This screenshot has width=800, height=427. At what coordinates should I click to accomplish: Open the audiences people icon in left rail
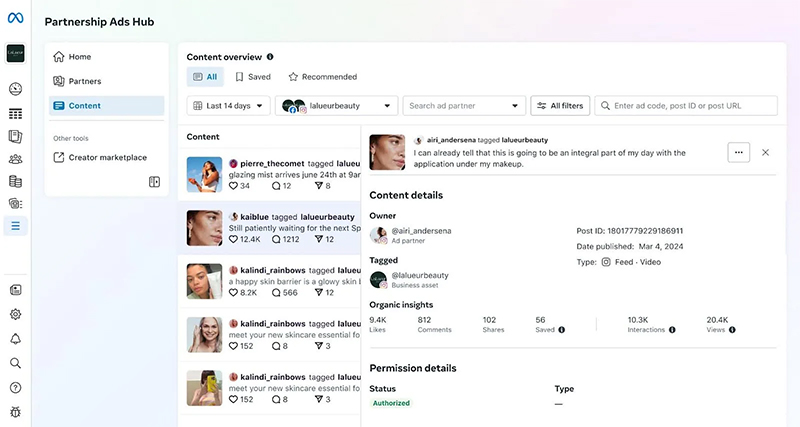click(x=15, y=159)
